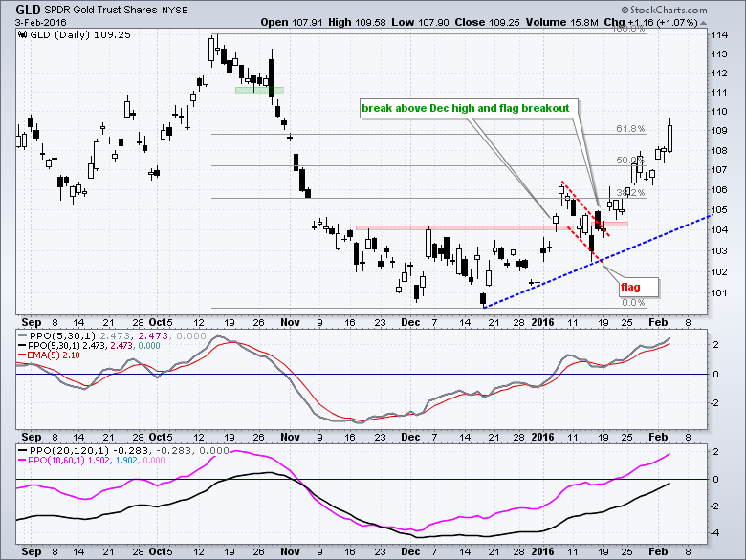The width and height of the screenshot is (746, 560).
Task: Click the 105 price axis label
Action: 719,209
